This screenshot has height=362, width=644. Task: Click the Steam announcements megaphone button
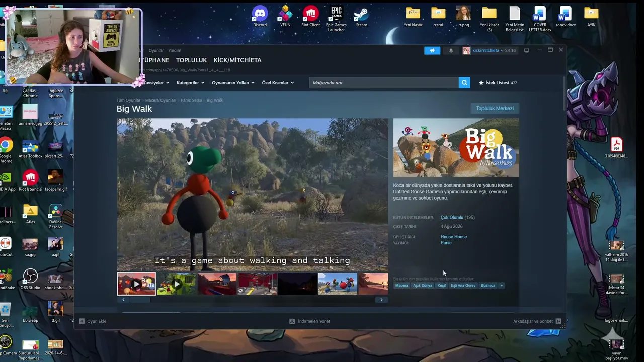[432, 50]
